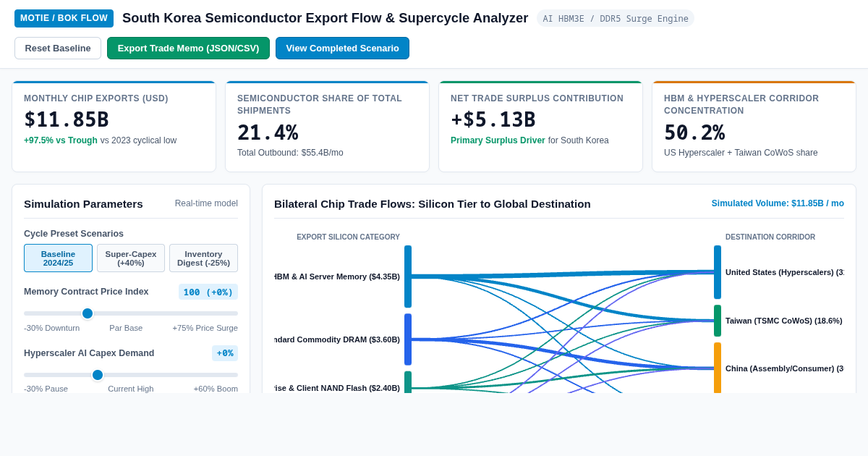Click the 50.2% corridor concentration value
The width and height of the screenshot is (868, 456).
click(694, 132)
